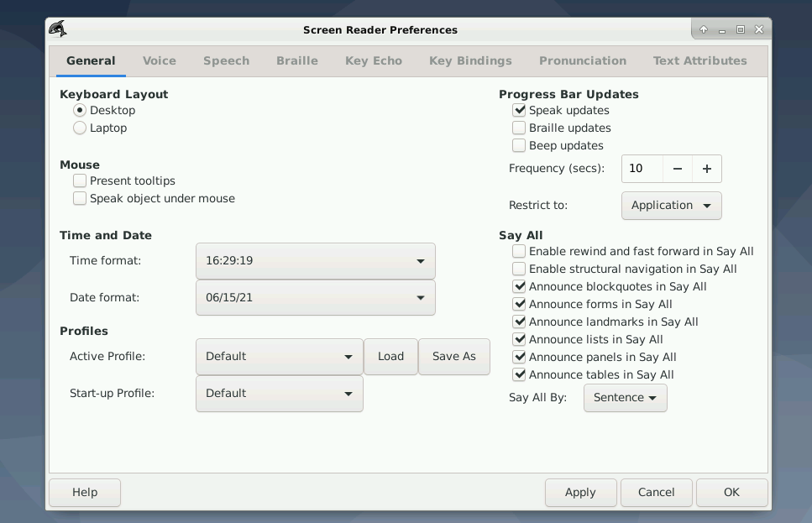Viewport: 812px width, 523px height.
Task: Switch to the Key Bindings tab
Action: pos(470,60)
